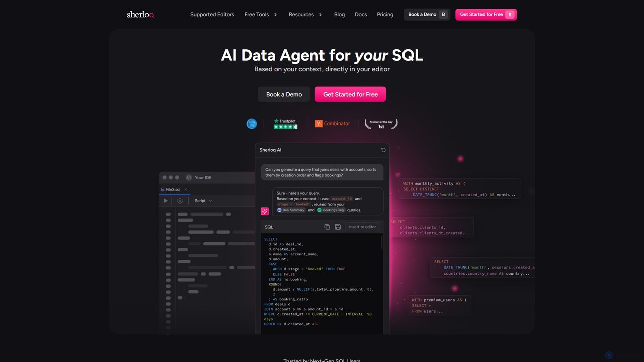Open the Trustpilot rating badge
The width and height of the screenshot is (644, 362).
(x=285, y=124)
